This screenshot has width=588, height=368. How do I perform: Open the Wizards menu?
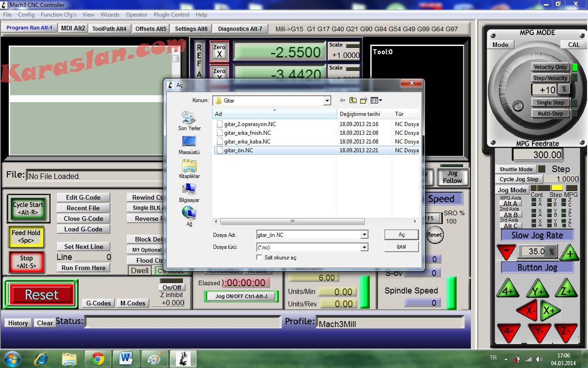110,15
